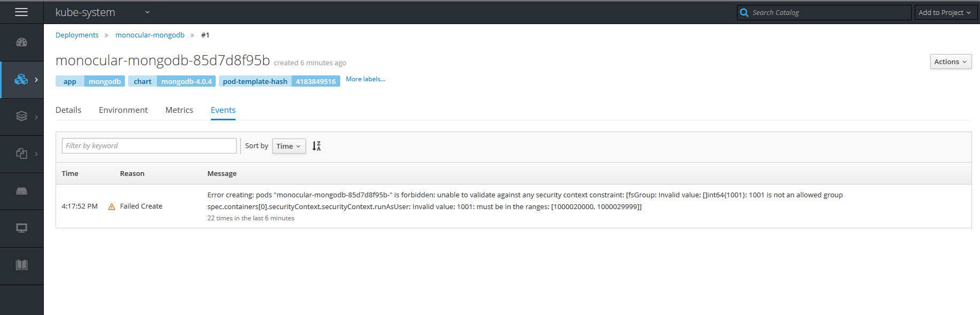The height and width of the screenshot is (315, 980).
Task: Open the Add to Project dropdown
Action: coord(945,12)
